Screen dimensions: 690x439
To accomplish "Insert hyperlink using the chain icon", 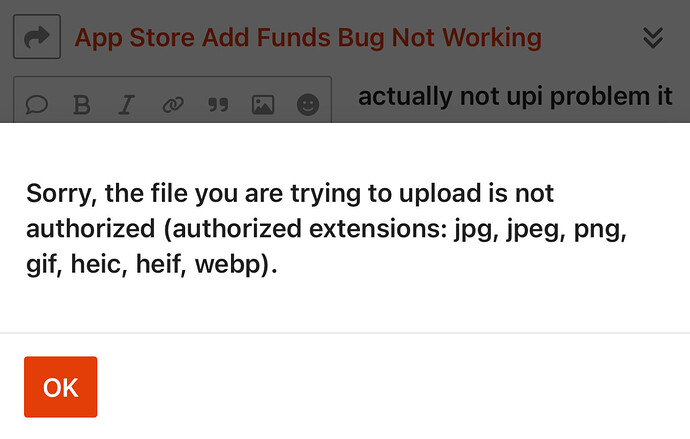I will [172, 104].
